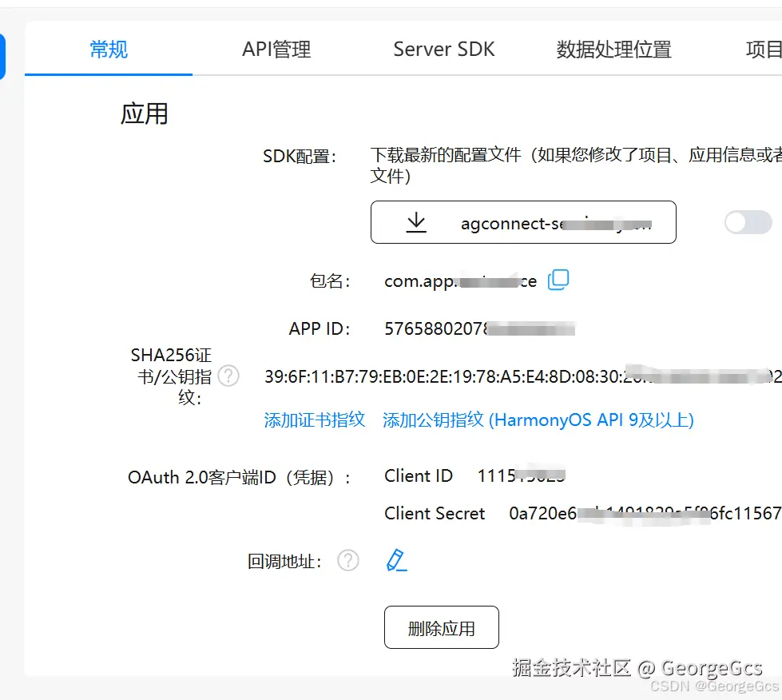This screenshot has height=700, width=782.
Task: Click the SDK配置 label
Action: click(300, 156)
